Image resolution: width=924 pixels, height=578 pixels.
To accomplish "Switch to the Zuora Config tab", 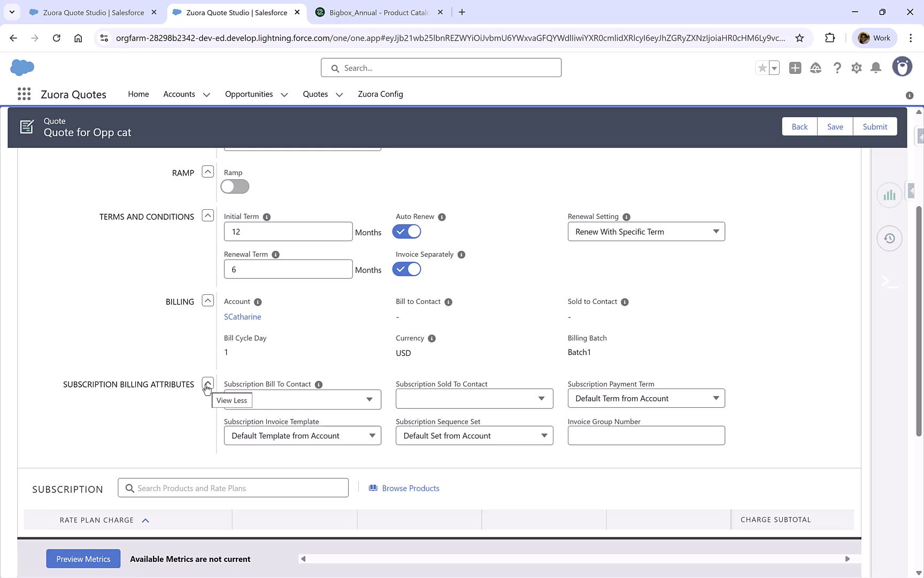I will click(x=380, y=94).
